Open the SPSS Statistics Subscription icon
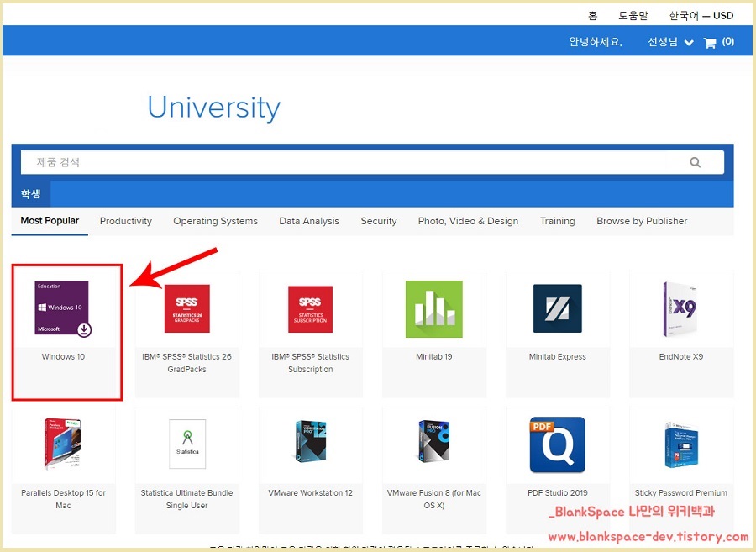 [310, 309]
